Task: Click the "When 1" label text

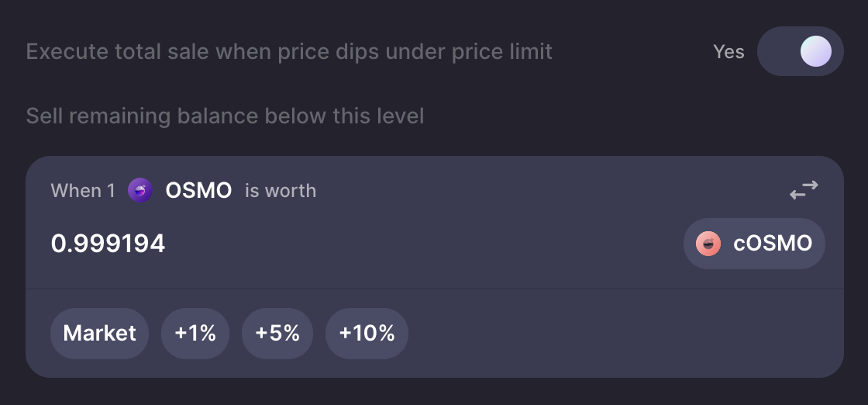Action: click(83, 191)
